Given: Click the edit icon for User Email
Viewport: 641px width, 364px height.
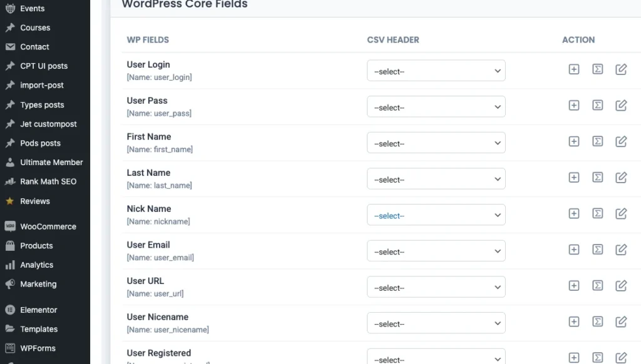Looking at the screenshot, I should [621, 250].
